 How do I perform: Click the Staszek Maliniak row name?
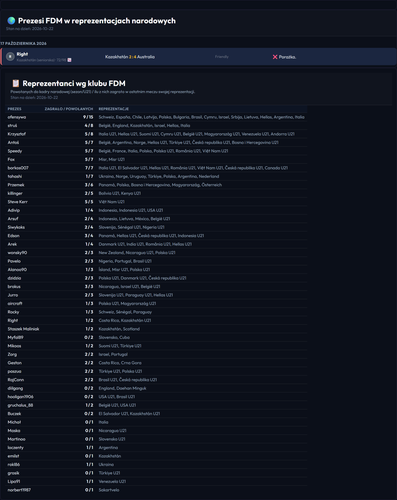(23, 329)
